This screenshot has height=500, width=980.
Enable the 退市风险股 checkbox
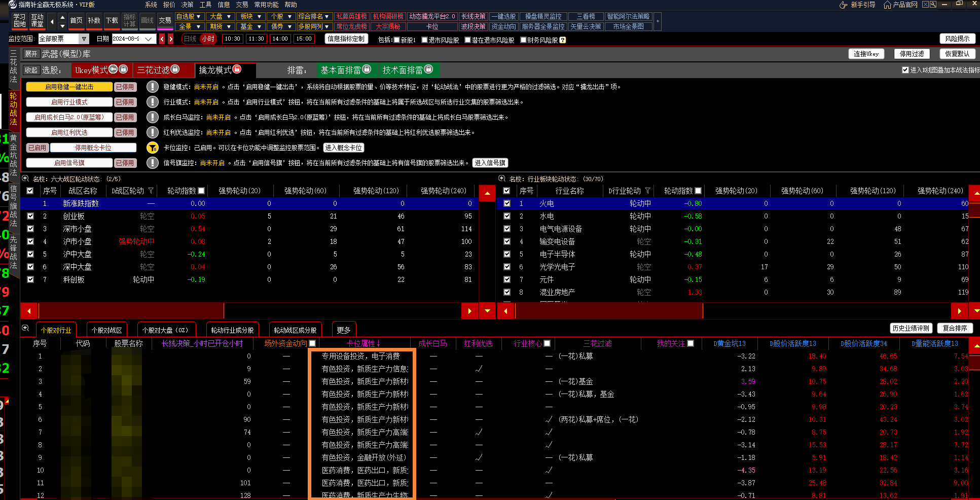[x=425, y=40]
